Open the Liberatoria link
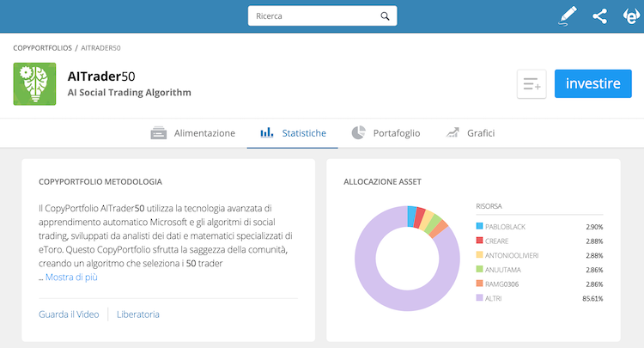The height and width of the screenshot is (348, 644). click(138, 314)
